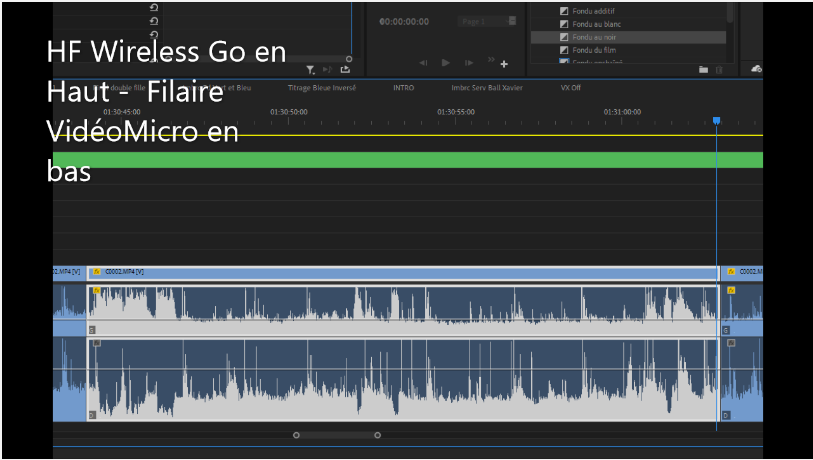This screenshot has width=813, height=460.
Task: Click the zoom handle above the filter icon
Action: click(349, 59)
